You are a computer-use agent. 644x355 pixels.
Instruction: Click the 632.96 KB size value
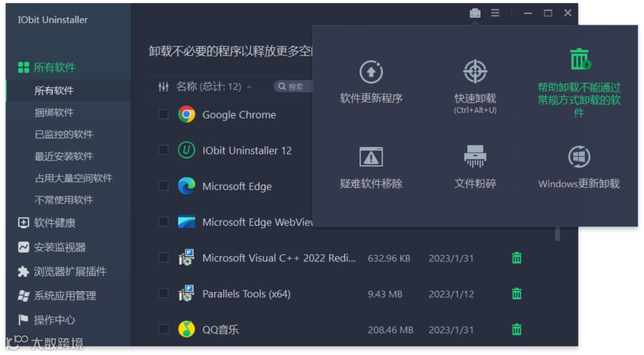[389, 258]
